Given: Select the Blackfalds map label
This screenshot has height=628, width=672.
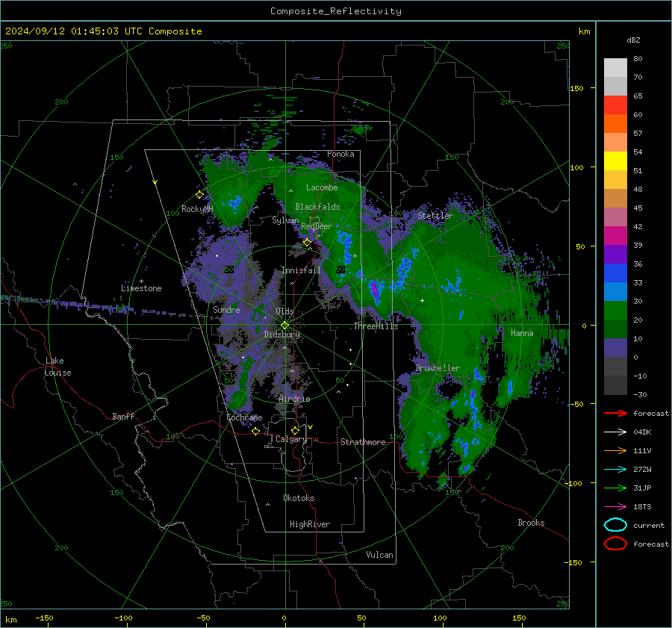Looking at the screenshot, I should (x=317, y=207).
